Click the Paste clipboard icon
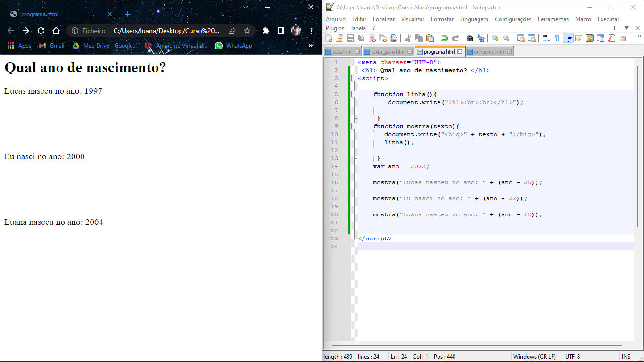Image resolution: width=644 pixels, height=362 pixels. (x=430, y=38)
